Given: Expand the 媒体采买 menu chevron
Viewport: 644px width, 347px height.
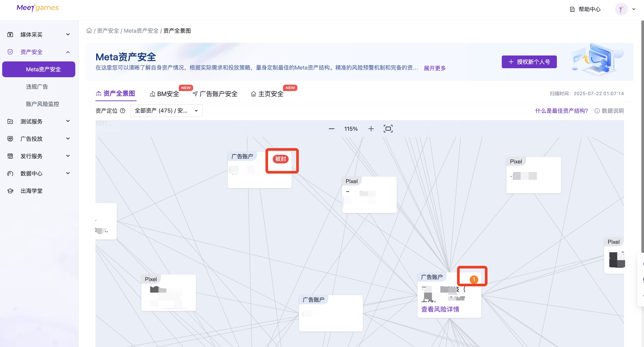Looking at the screenshot, I should 68,34.
